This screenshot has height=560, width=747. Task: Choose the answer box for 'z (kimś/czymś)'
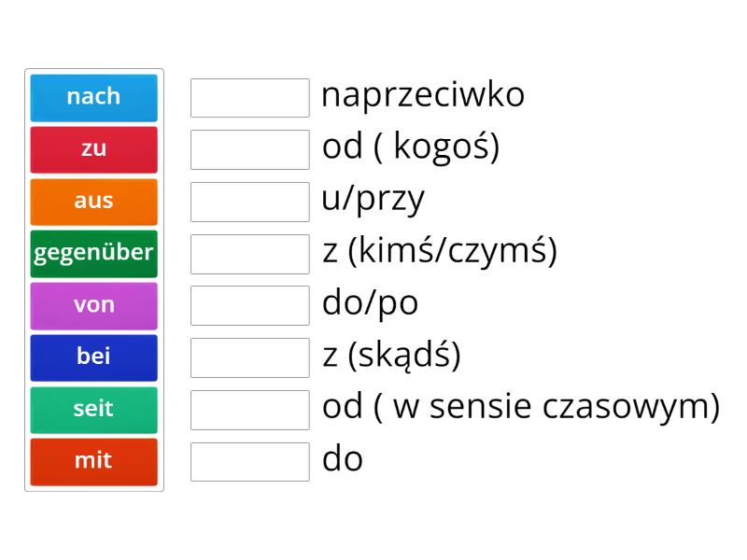pos(249,254)
